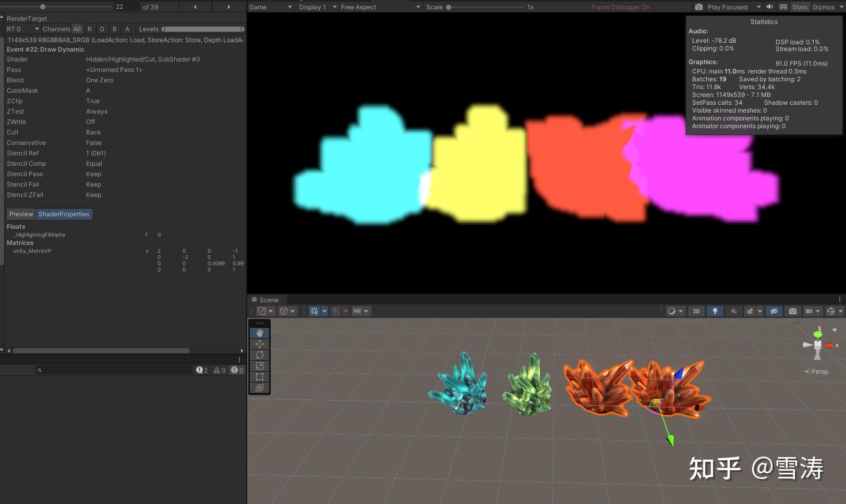This screenshot has width=846, height=504.
Task: Go to the next frame debugger event
Action: [228, 7]
